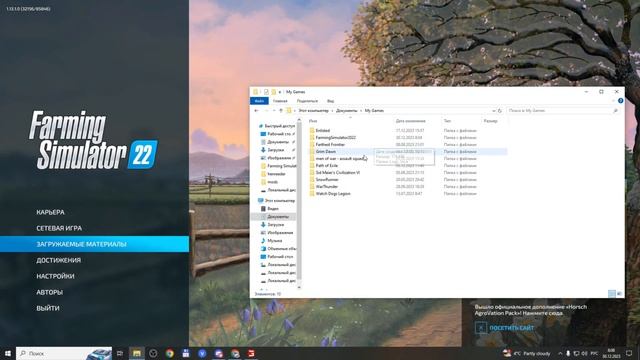The width and height of the screenshot is (640, 360).
Task: Open the WarThunder folder
Action: tap(327, 187)
